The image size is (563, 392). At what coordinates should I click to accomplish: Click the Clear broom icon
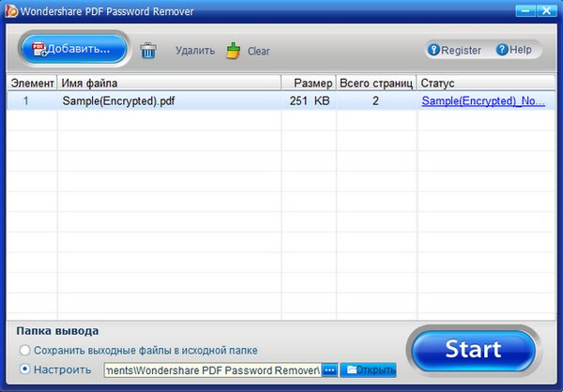point(234,51)
